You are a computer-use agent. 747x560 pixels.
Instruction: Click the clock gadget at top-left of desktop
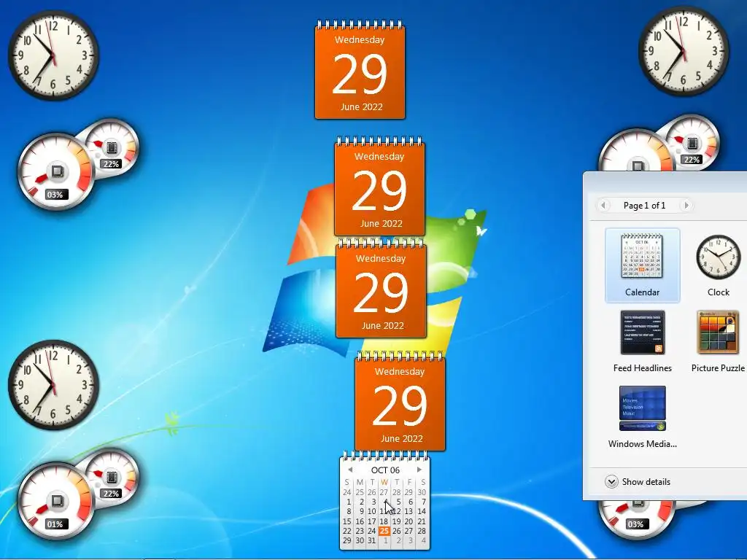coord(53,55)
